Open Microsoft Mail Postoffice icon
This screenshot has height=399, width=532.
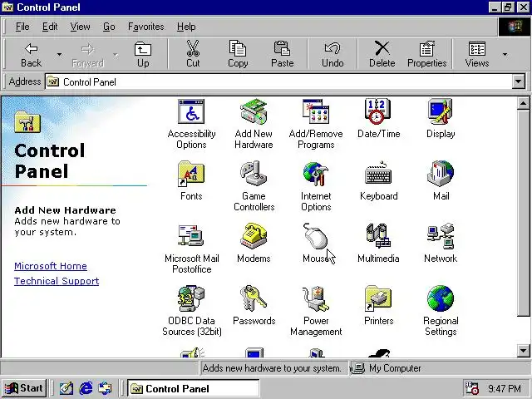pos(191,236)
